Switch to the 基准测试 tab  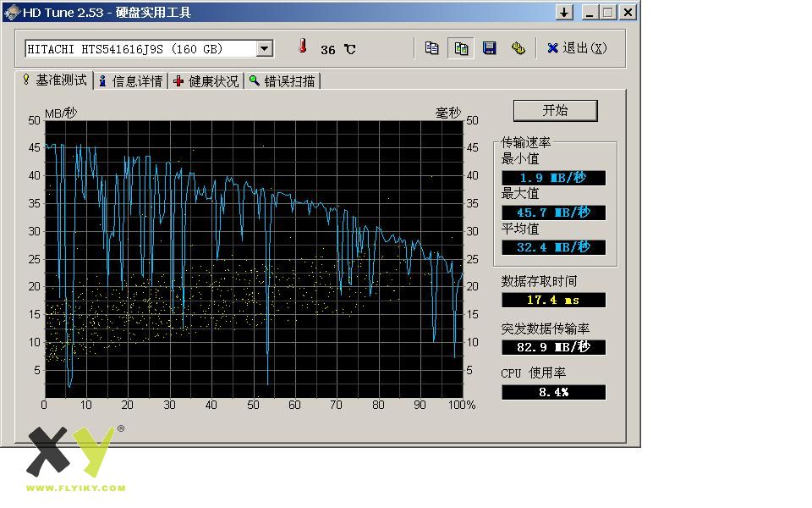(54, 80)
